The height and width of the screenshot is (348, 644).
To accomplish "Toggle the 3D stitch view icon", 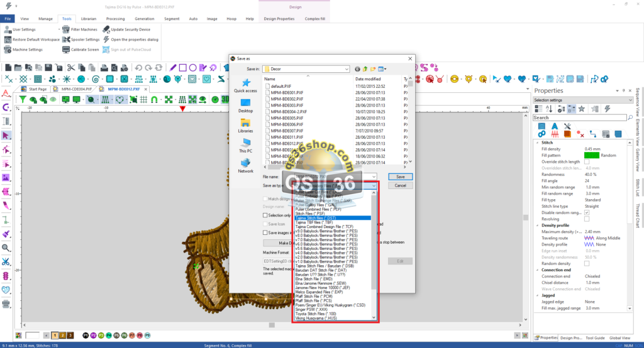I will point(225,99).
